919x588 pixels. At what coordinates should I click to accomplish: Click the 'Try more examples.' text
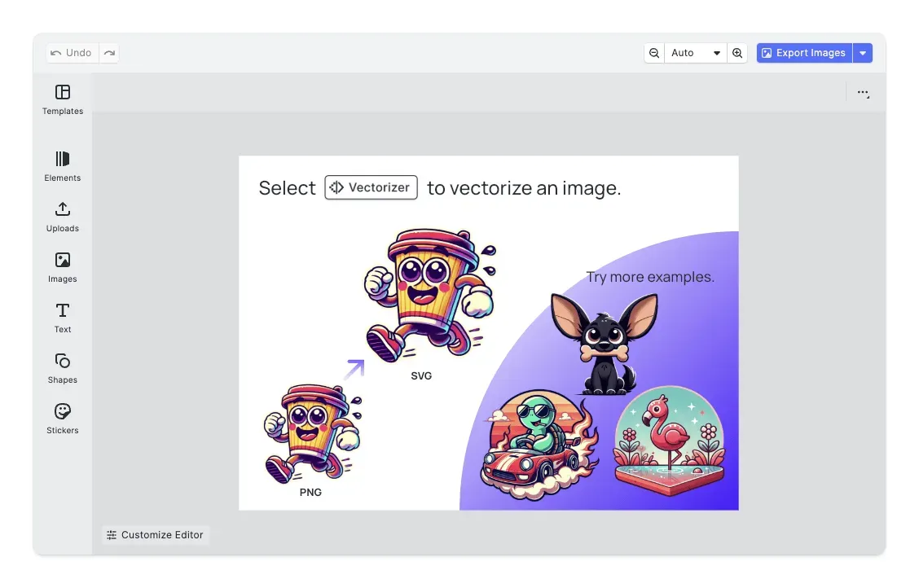click(x=650, y=277)
